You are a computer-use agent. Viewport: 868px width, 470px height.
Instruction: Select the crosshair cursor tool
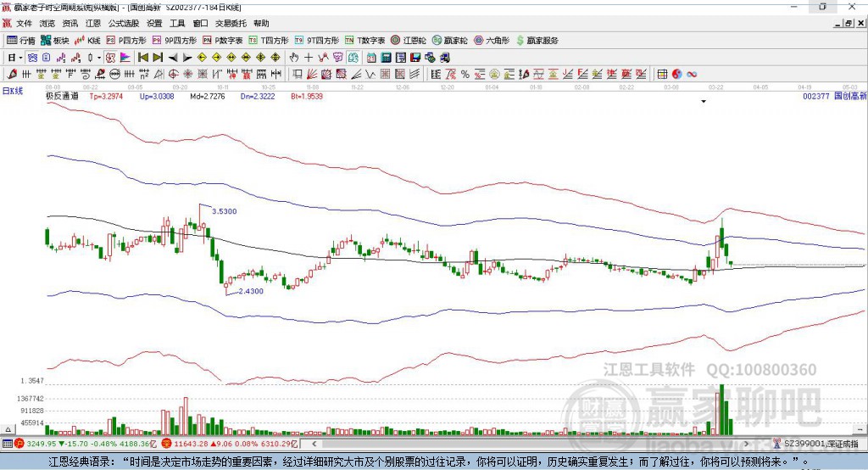coord(309,58)
